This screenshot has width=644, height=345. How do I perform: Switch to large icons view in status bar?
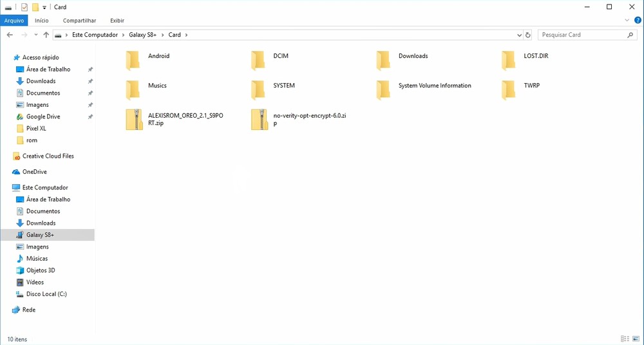(636, 339)
